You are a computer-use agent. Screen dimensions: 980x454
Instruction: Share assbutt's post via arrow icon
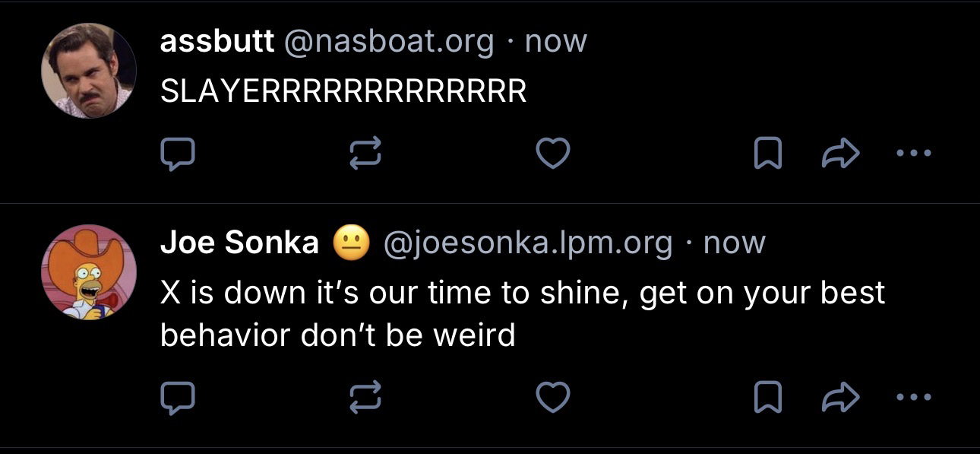[x=841, y=154]
